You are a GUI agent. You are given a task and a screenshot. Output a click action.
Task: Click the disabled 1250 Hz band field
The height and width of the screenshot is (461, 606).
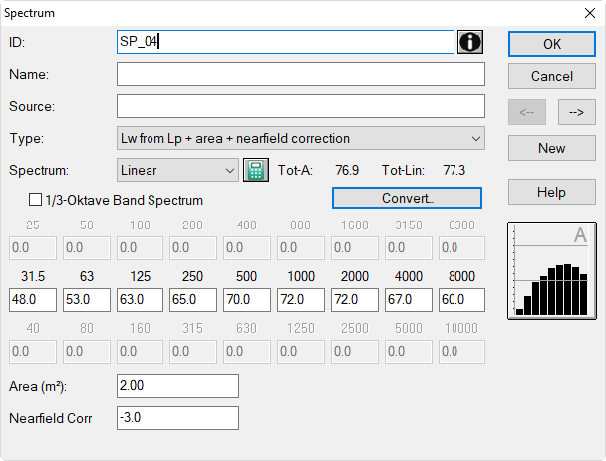pos(301,352)
